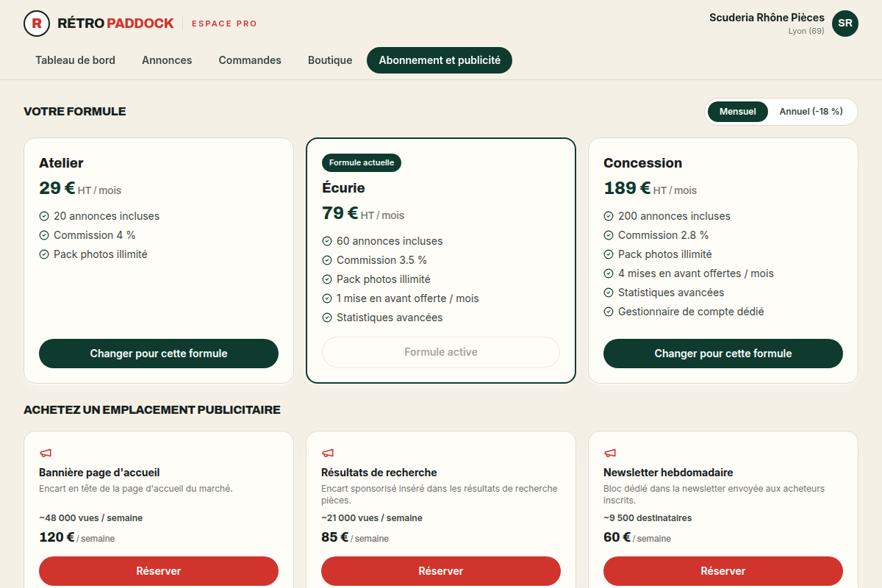Click check icon beside Concession Statistiques avancées

(609, 293)
